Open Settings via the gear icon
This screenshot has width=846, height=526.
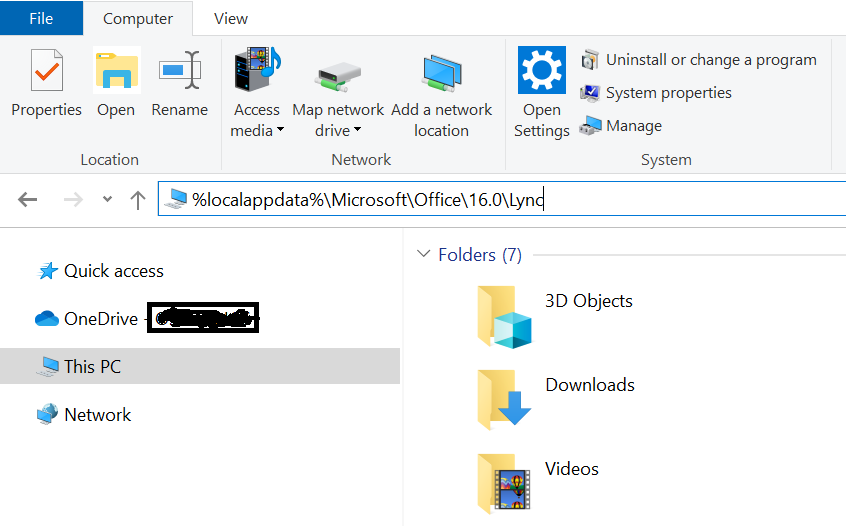click(x=541, y=72)
